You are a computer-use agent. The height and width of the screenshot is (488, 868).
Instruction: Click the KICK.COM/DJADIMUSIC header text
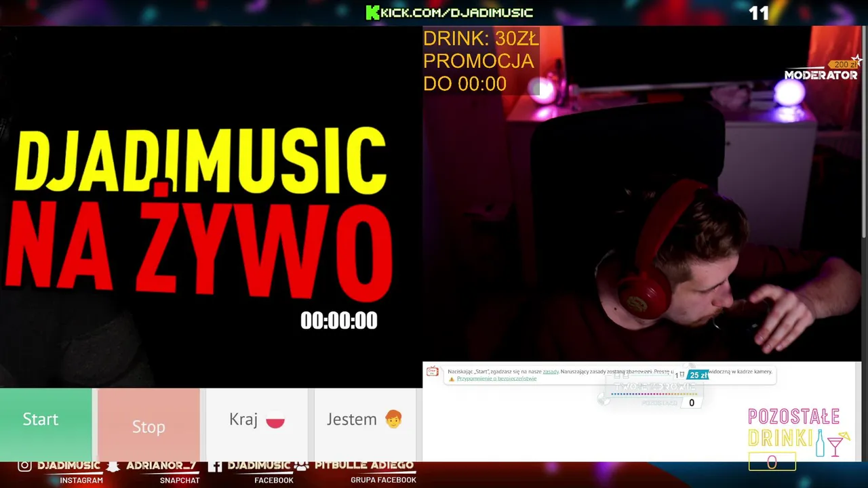[x=456, y=13]
